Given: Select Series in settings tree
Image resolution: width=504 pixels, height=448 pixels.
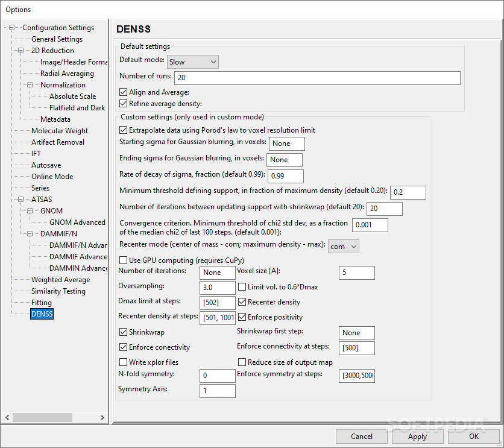Looking at the screenshot, I should (x=40, y=188).
